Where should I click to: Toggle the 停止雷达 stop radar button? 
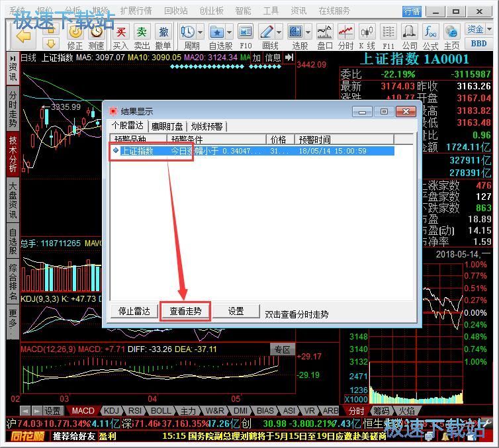click(x=134, y=311)
